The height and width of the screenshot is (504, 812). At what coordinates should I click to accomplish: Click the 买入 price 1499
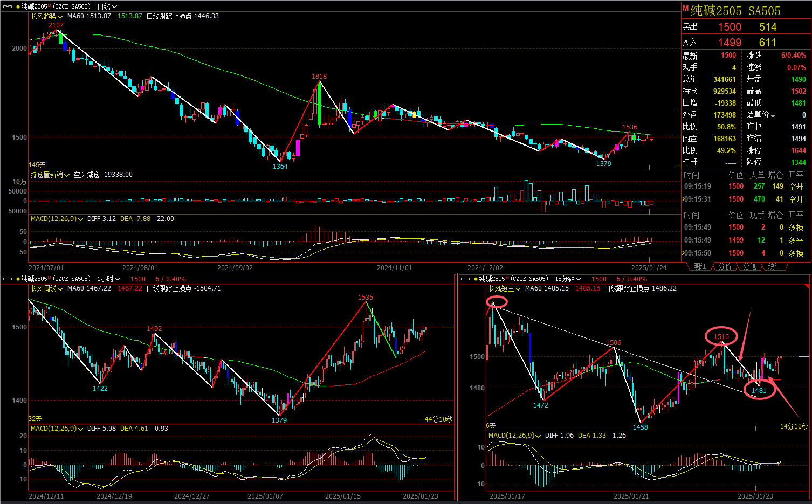coord(730,43)
